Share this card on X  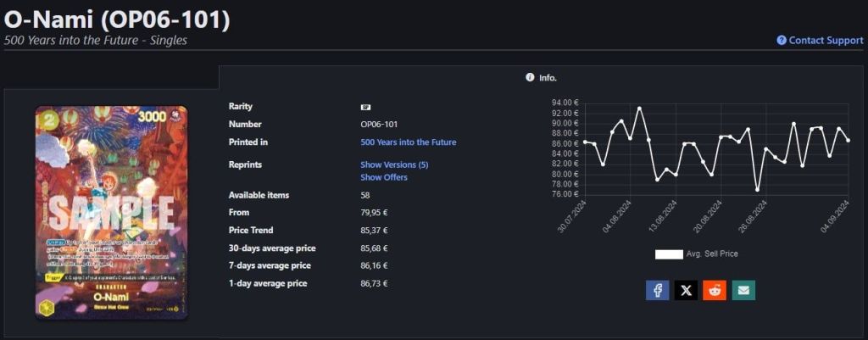click(687, 290)
